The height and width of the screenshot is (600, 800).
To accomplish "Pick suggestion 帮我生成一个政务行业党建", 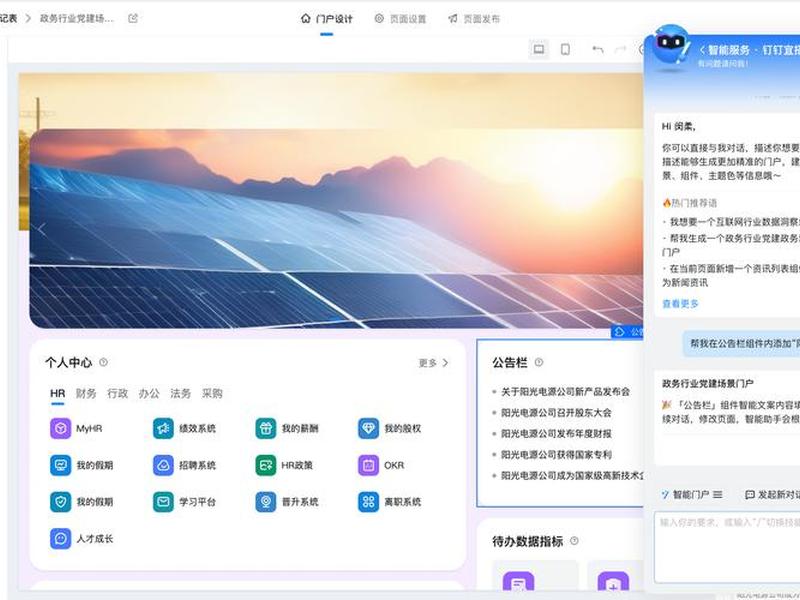I will [x=731, y=244].
